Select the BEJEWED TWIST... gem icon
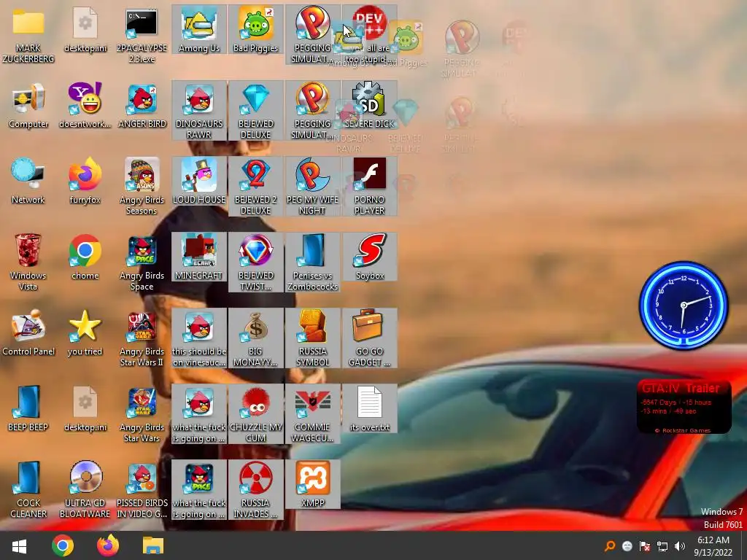 (x=256, y=262)
